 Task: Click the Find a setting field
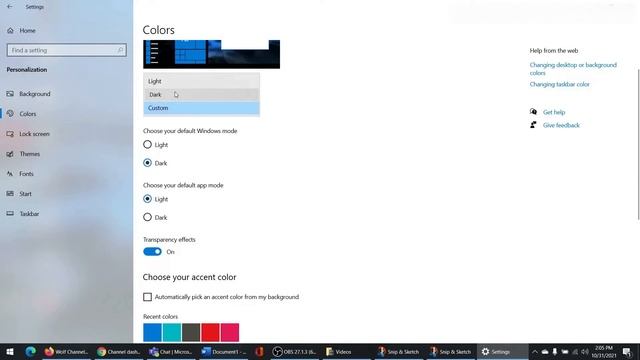pos(67,50)
